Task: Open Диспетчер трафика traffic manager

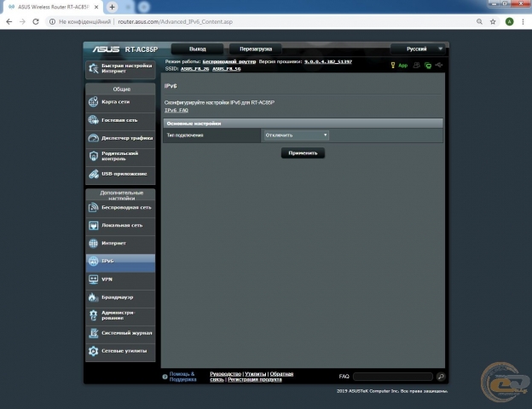Action: (119, 137)
